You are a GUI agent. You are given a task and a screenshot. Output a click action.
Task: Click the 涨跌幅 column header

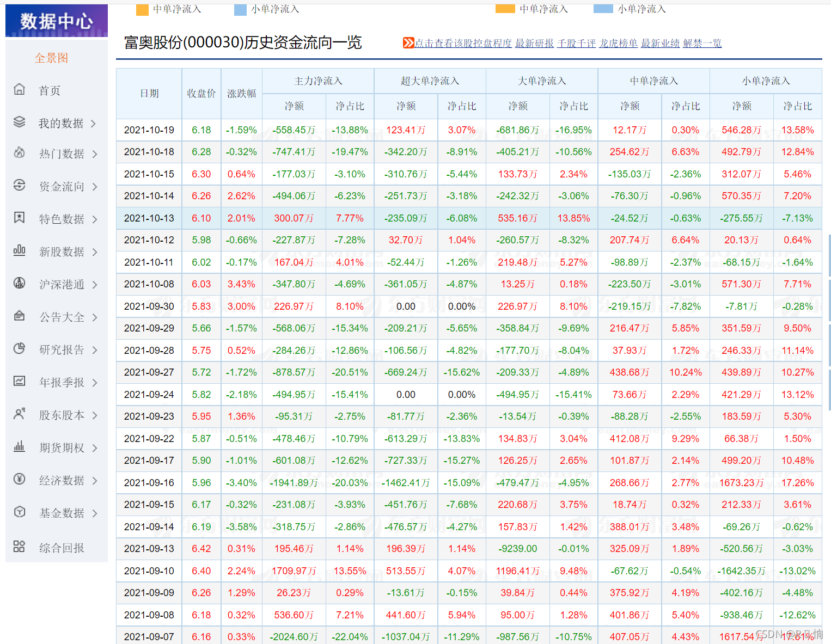(x=241, y=94)
